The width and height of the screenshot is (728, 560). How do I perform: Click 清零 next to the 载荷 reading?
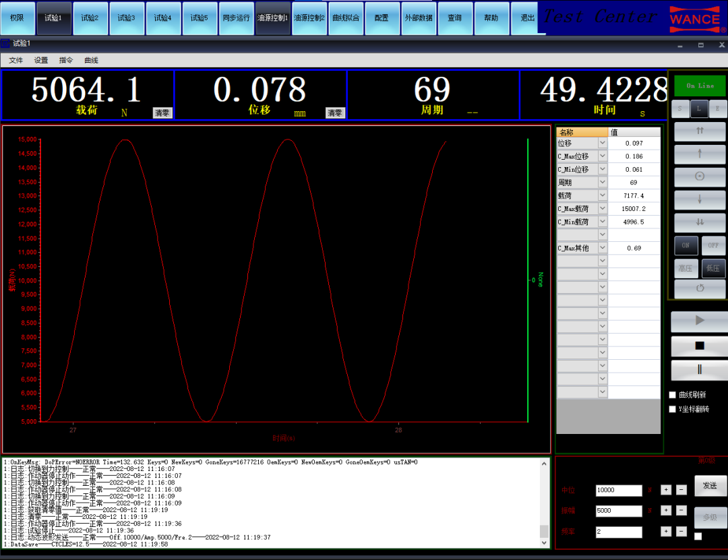pyautogui.click(x=162, y=113)
